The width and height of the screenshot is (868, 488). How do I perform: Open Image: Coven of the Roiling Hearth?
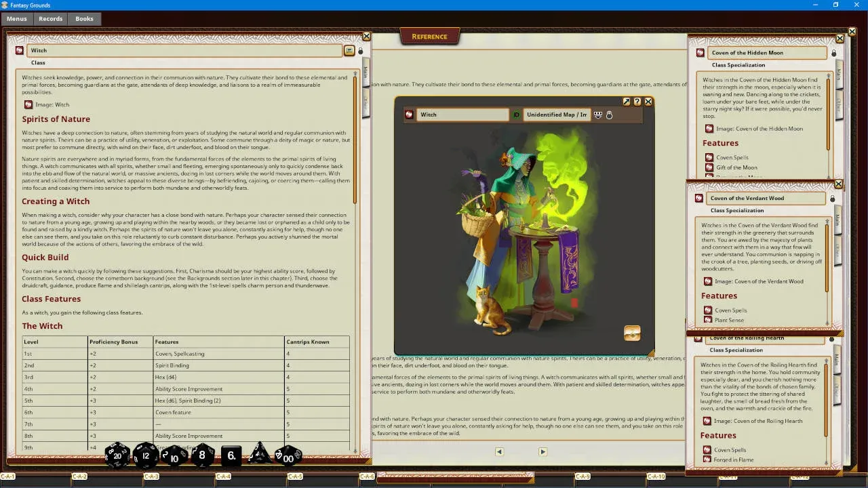707,421
